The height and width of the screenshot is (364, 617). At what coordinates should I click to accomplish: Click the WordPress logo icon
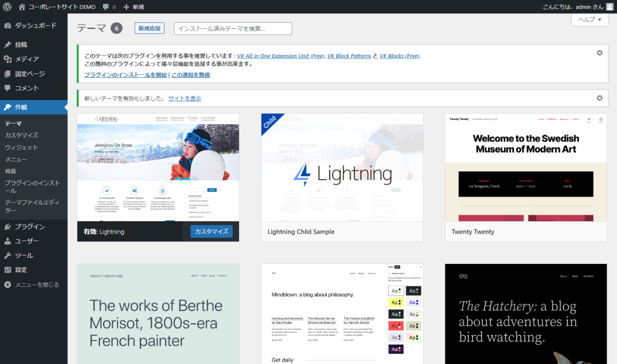click(x=8, y=7)
